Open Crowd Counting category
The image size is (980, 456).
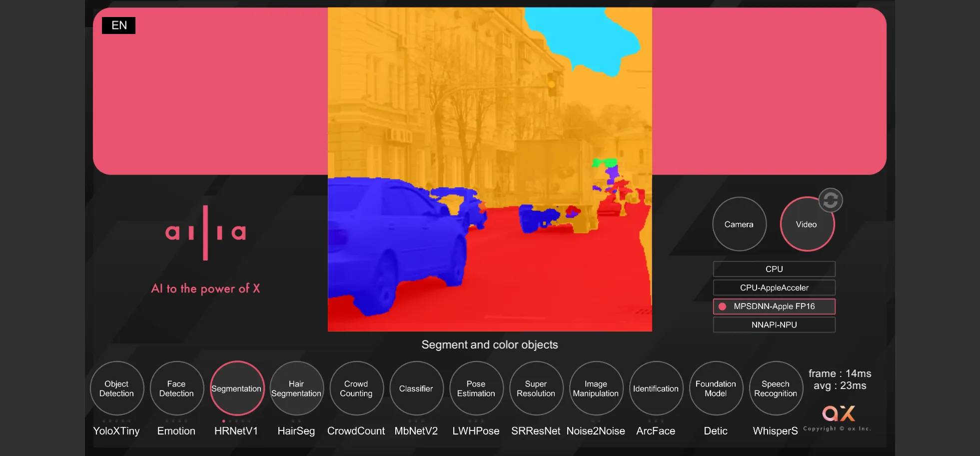[356, 388]
